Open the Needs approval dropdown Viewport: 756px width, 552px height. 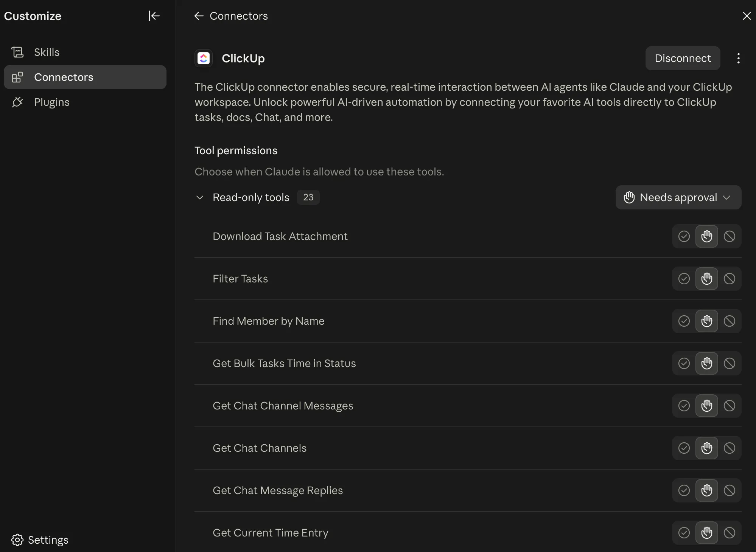point(678,197)
